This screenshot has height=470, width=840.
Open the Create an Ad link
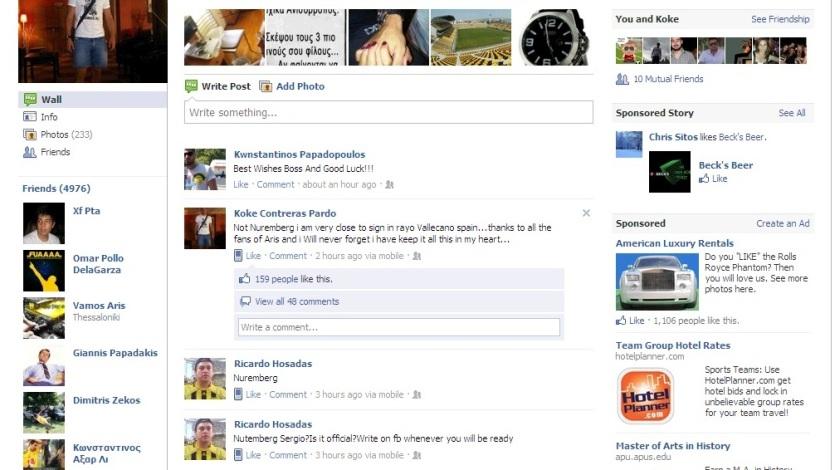point(783,223)
